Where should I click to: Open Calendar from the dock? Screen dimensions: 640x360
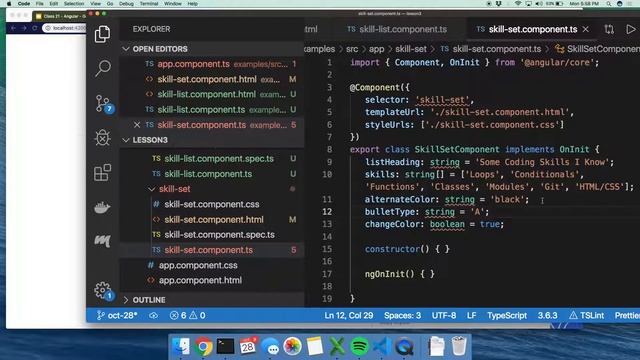pos(248,347)
